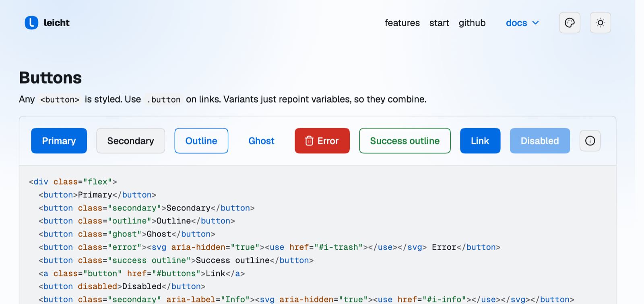The width and height of the screenshot is (644, 304).
Task: Click the class="ghost" code line
Action: pos(127,234)
